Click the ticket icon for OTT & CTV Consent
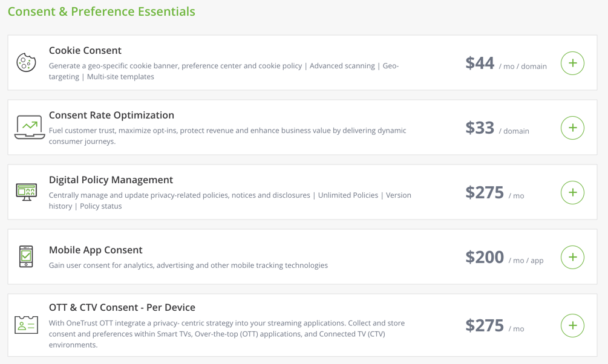The image size is (608, 364). pyautogui.click(x=26, y=325)
